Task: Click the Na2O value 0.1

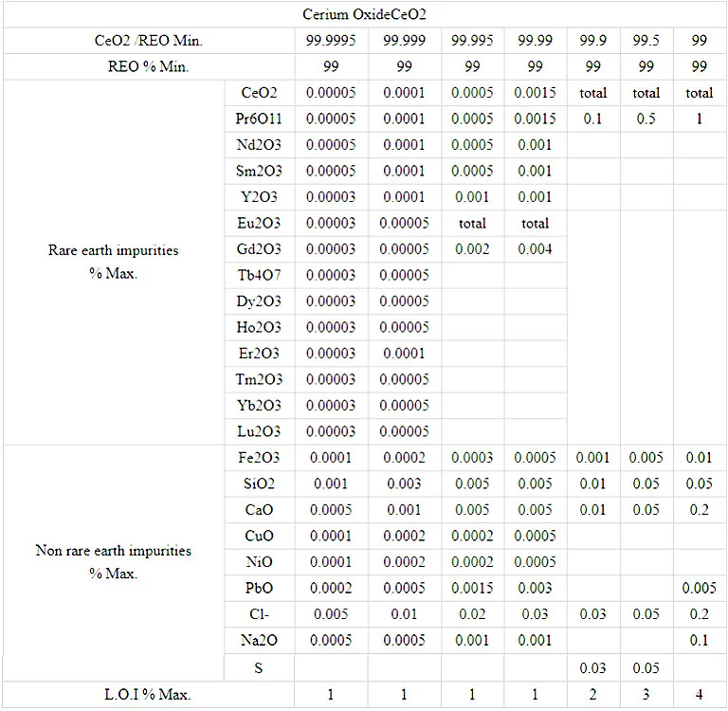Action: tap(699, 640)
